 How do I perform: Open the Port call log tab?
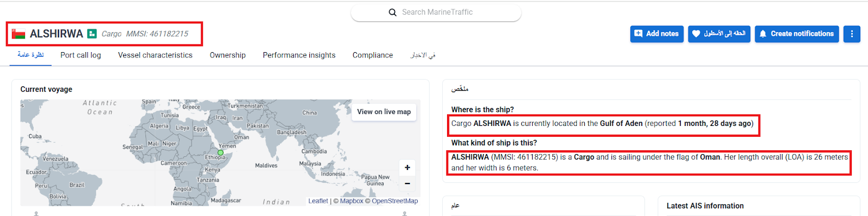pos(81,55)
